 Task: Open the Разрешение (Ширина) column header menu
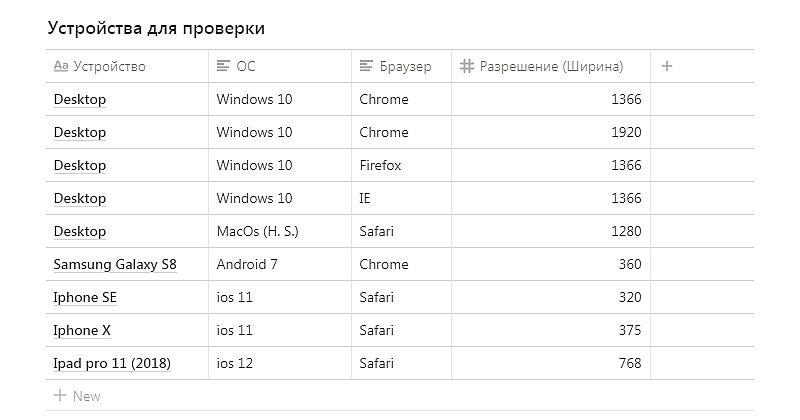(551, 66)
